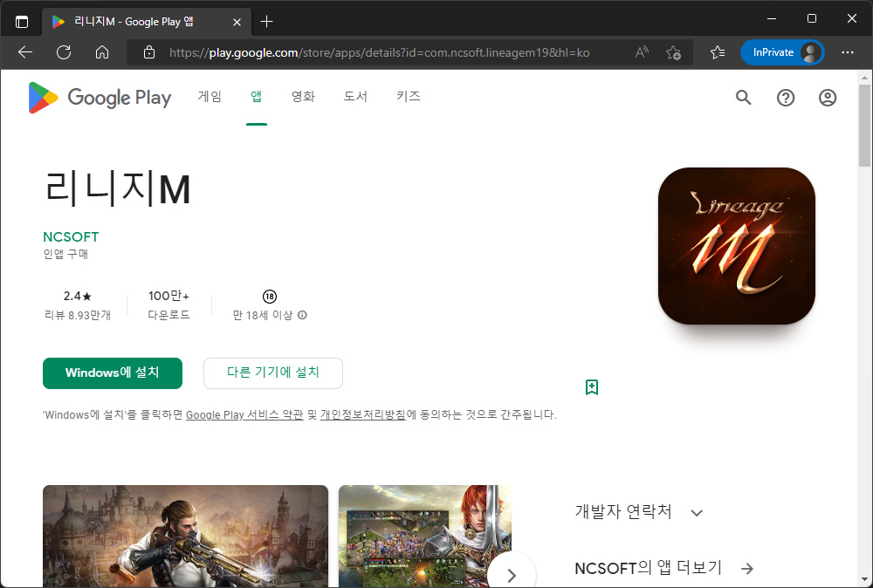Open tab actions menu
Viewport: 873px width, 588px height.
click(x=22, y=22)
